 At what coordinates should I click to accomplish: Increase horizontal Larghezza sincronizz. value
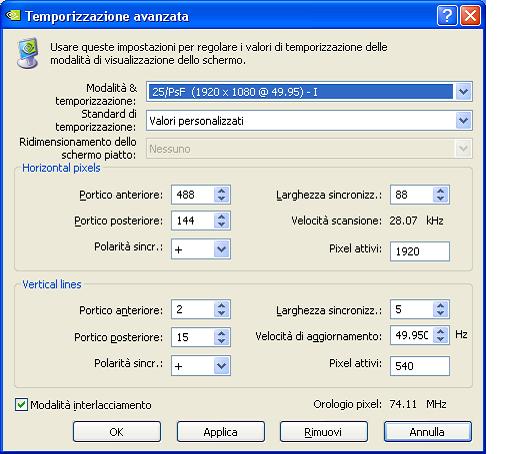click(x=440, y=191)
